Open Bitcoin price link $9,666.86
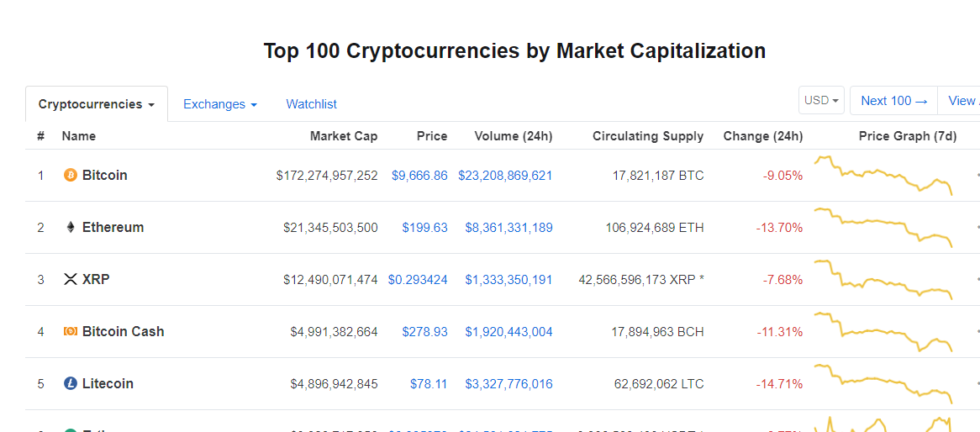The height and width of the screenshot is (432, 980). click(419, 176)
